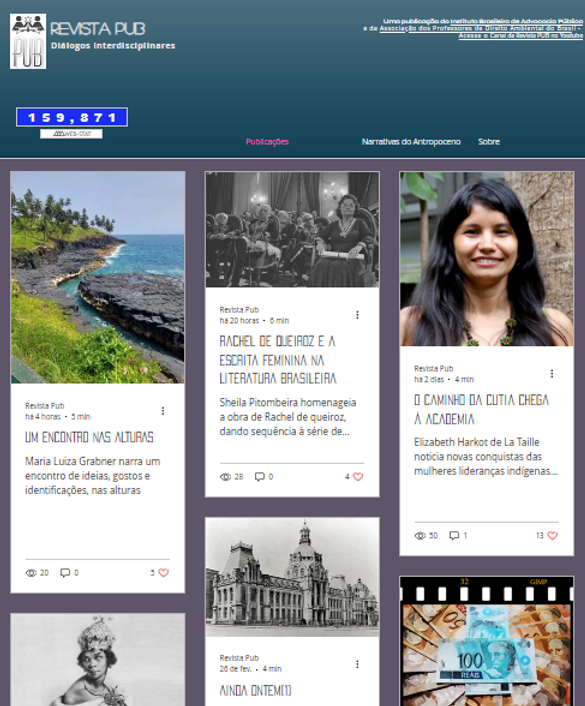Click the visitor counter showing 159,871

(72, 117)
